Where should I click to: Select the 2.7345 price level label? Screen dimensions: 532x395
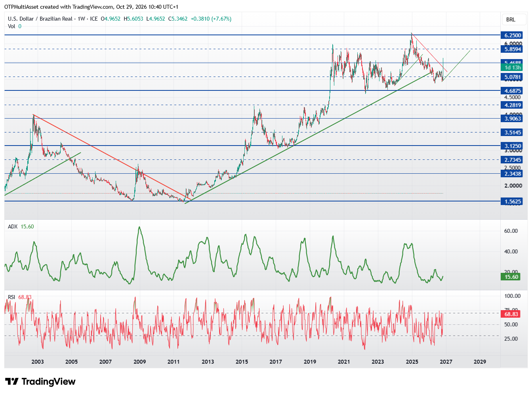[x=512, y=160]
